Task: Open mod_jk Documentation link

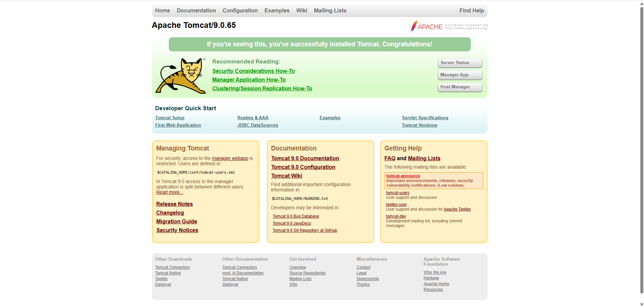Action: pyautogui.click(x=243, y=273)
